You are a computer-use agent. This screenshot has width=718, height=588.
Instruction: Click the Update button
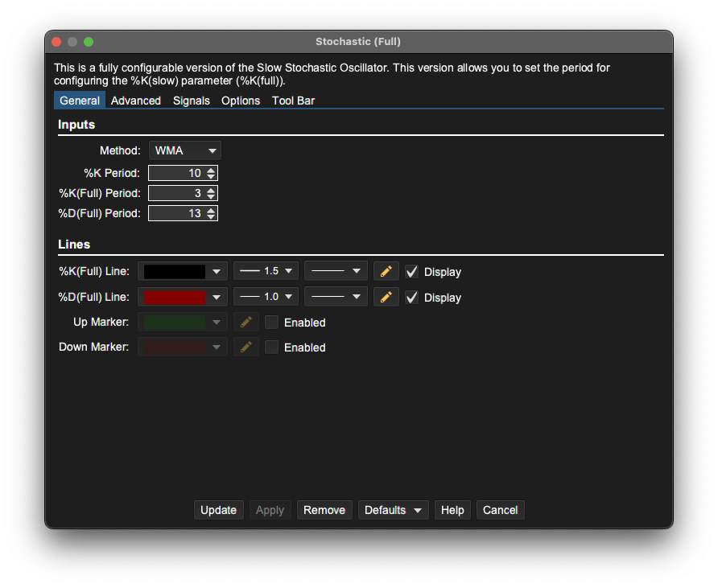click(x=218, y=510)
